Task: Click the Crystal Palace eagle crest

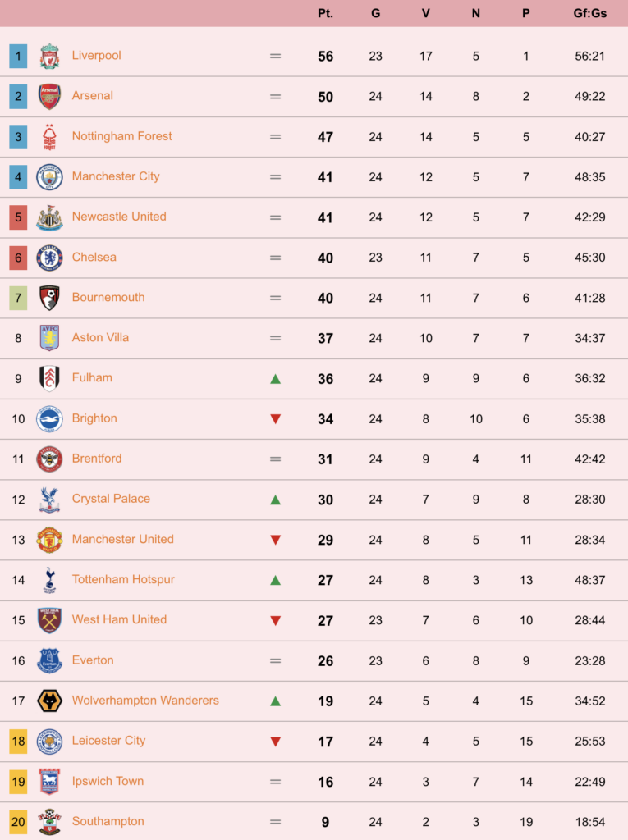Action: pos(49,500)
